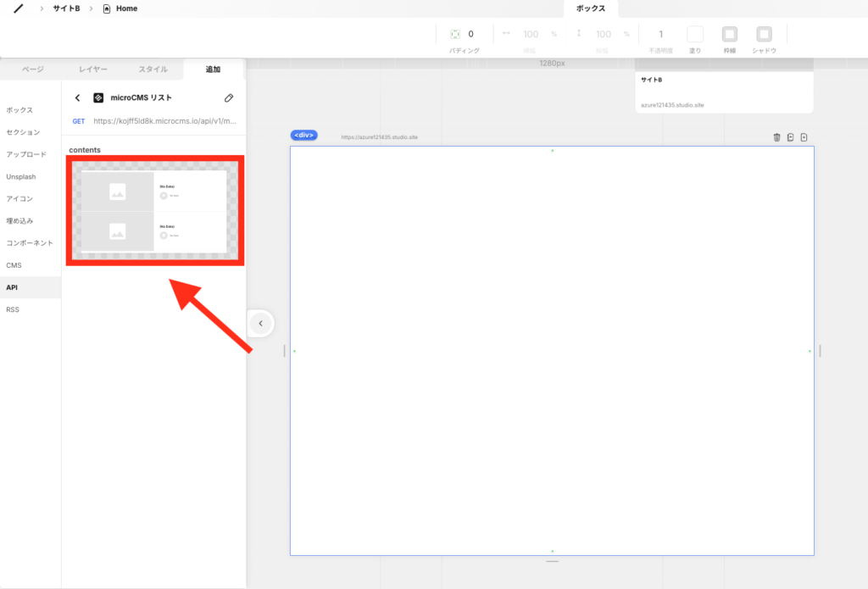Open the 塗り fill color swatch
The height and width of the screenshot is (589, 868).
coord(695,35)
